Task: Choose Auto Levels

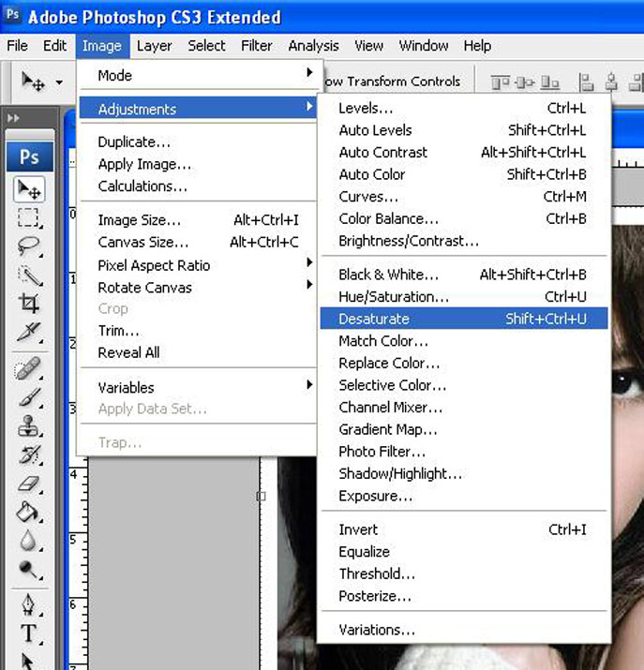Action: click(464, 130)
